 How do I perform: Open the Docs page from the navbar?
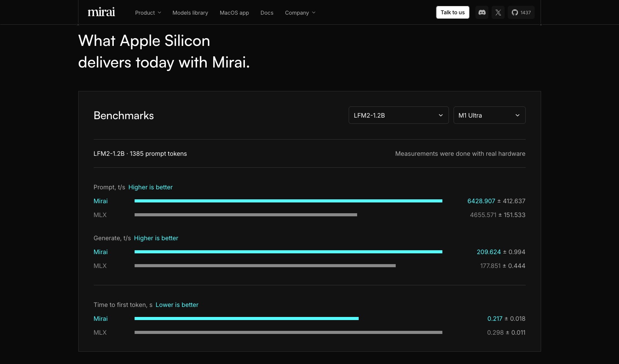tap(267, 12)
